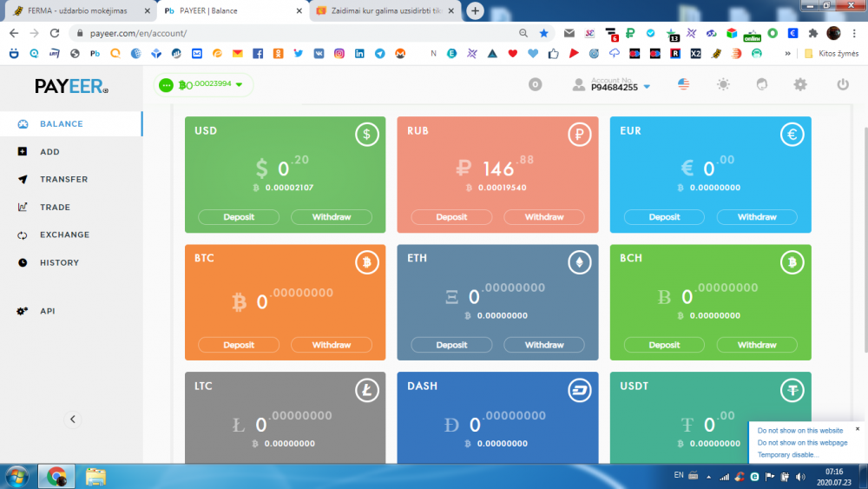Deposit to the ETH wallet

pos(451,345)
